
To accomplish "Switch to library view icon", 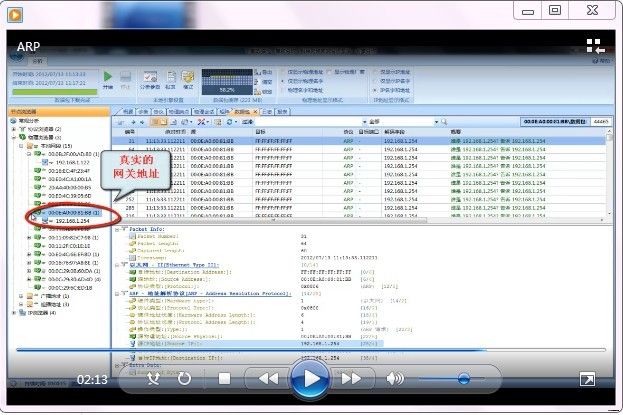I will (596, 46).
